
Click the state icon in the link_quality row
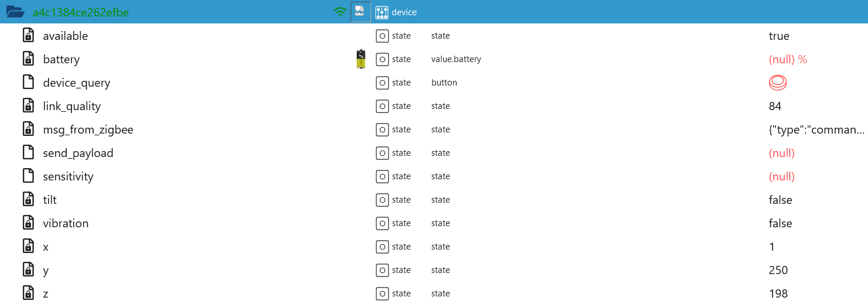click(x=382, y=106)
